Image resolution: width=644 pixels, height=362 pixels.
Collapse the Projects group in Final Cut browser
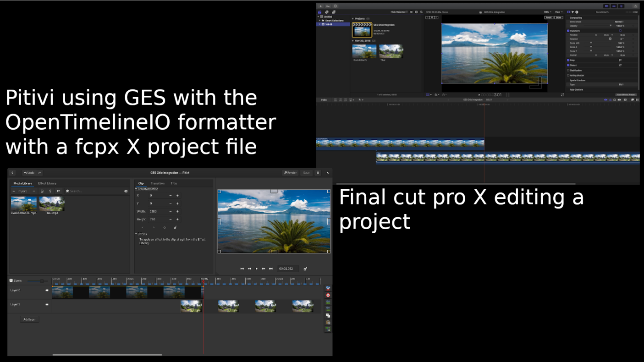point(352,19)
